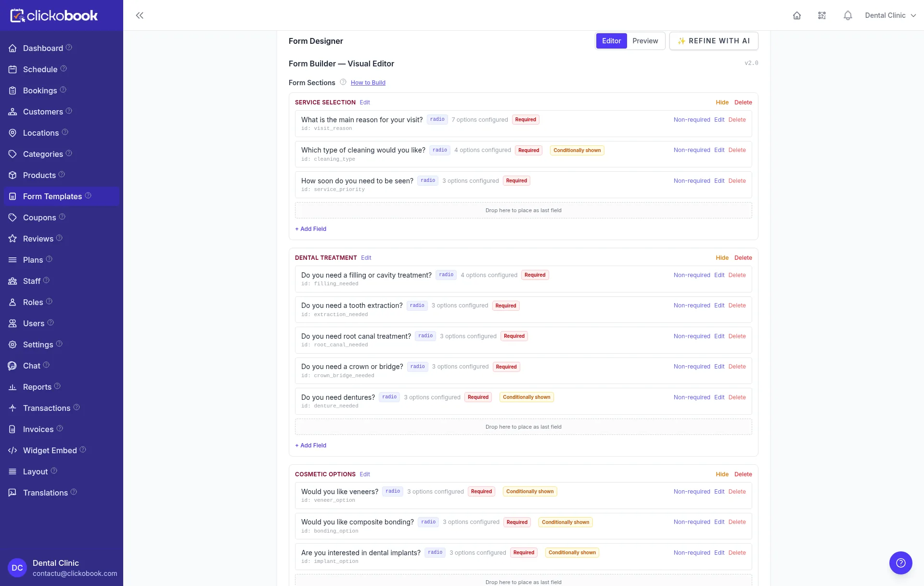This screenshot has height=586, width=924.
Task: Hide the Cosmetic Options section
Action: [x=722, y=474]
